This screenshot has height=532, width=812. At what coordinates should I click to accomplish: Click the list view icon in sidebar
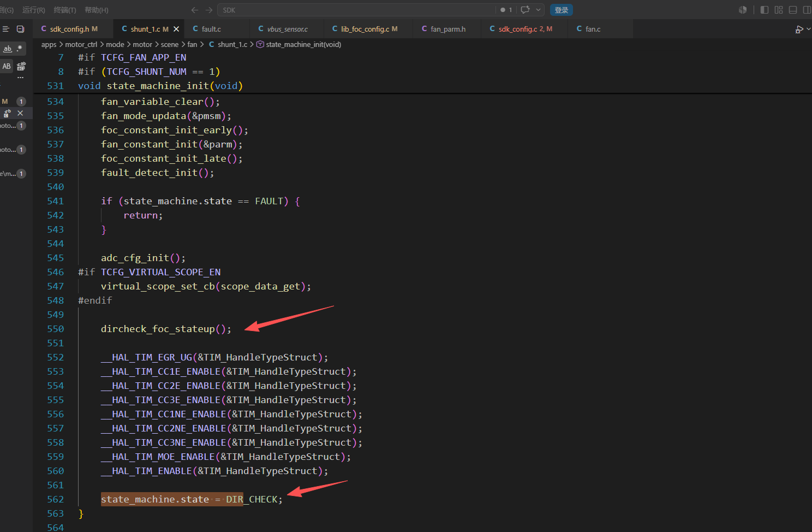[x=6, y=29]
